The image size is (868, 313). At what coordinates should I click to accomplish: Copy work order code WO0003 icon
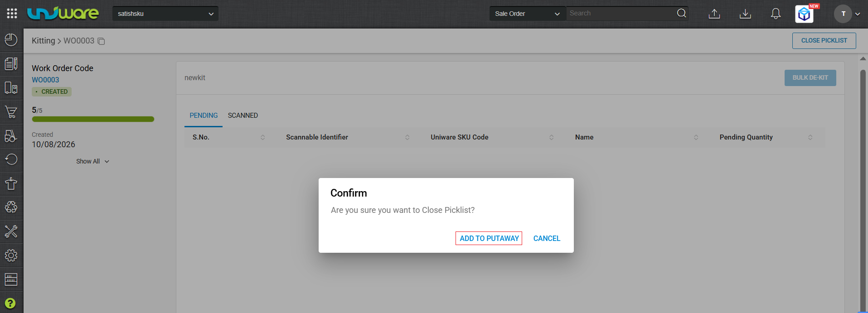102,41
